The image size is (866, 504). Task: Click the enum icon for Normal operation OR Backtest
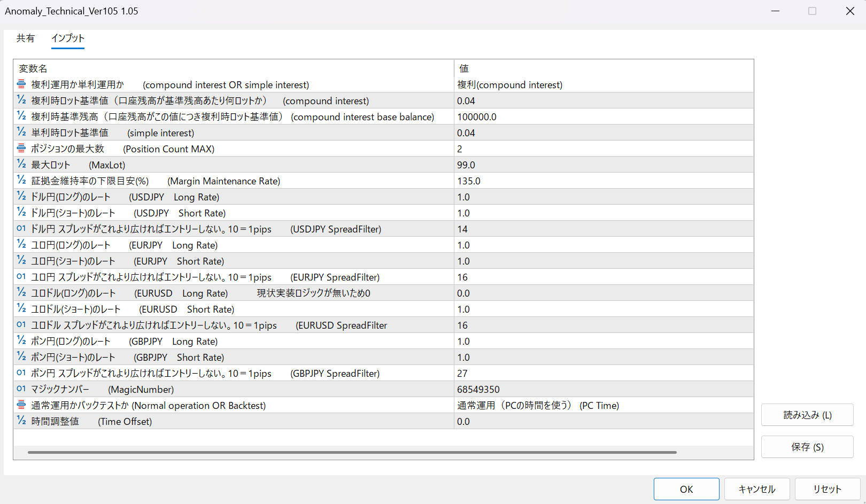[21, 405]
